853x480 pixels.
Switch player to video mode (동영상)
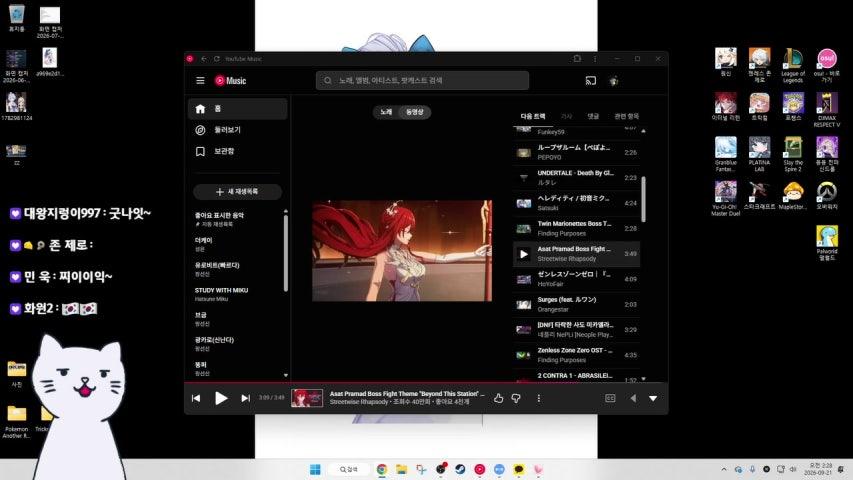[415, 112]
